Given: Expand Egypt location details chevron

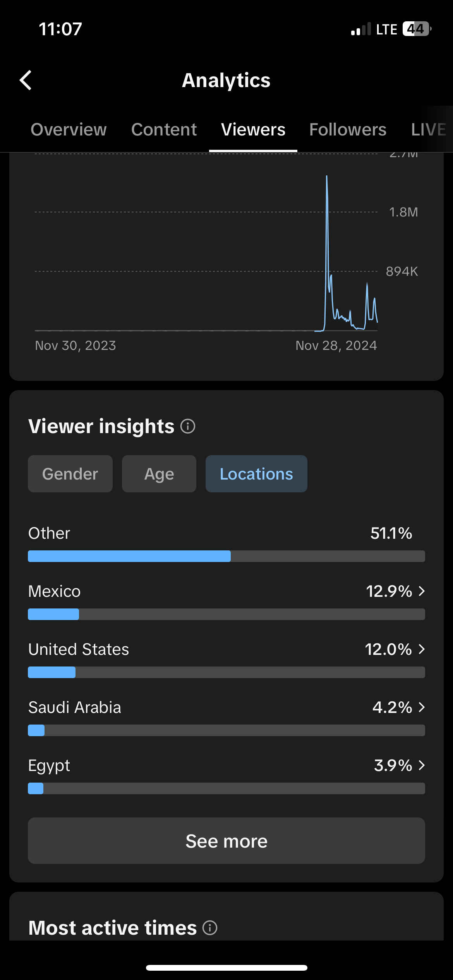Looking at the screenshot, I should pyautogui.click(x=422, y=765).
